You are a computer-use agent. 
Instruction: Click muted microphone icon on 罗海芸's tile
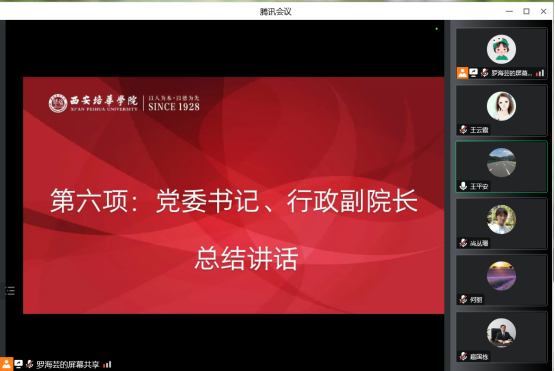(x=485, y=73)
